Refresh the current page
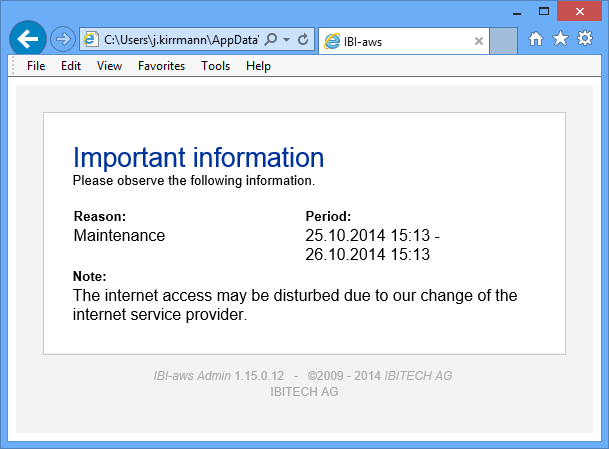 pyautogui.click(x=303, y=40)
